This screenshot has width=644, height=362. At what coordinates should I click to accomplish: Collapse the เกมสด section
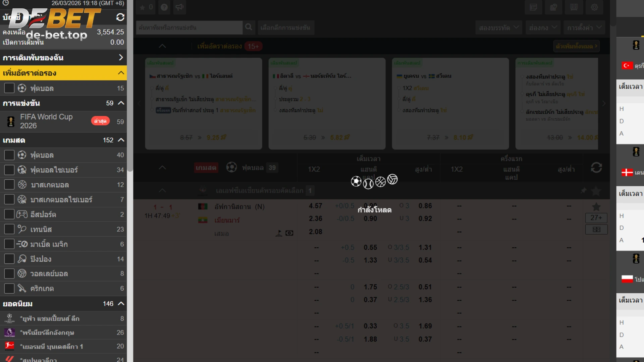(x=121, y=140)
